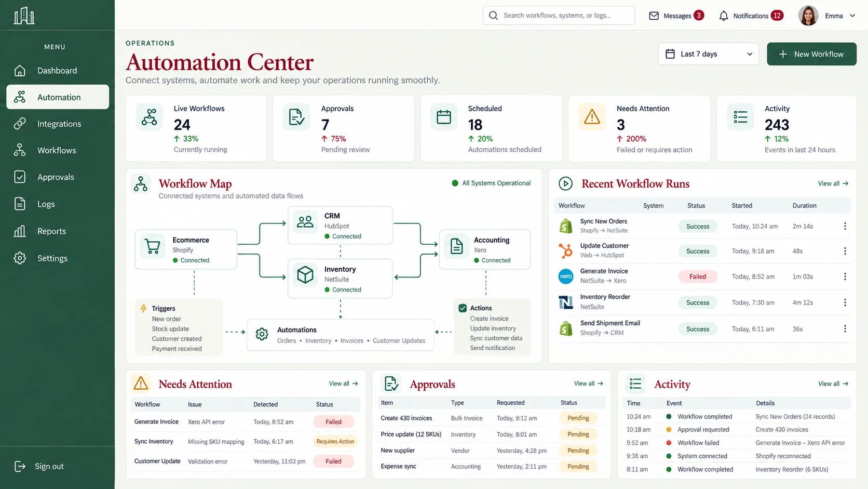Open the three-dot menu for Generate Invoice run
This screenshot has width=868, height=489.
point(845,276)
